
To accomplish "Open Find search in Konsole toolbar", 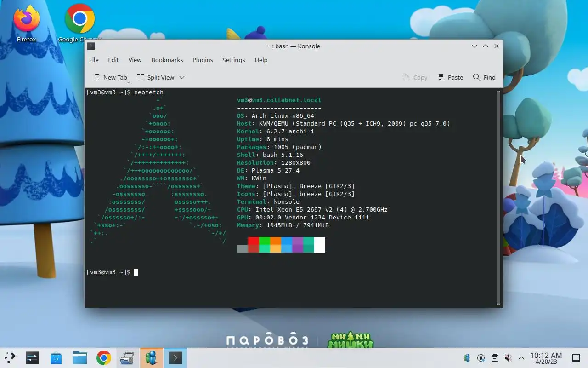I will click(484, 77).
